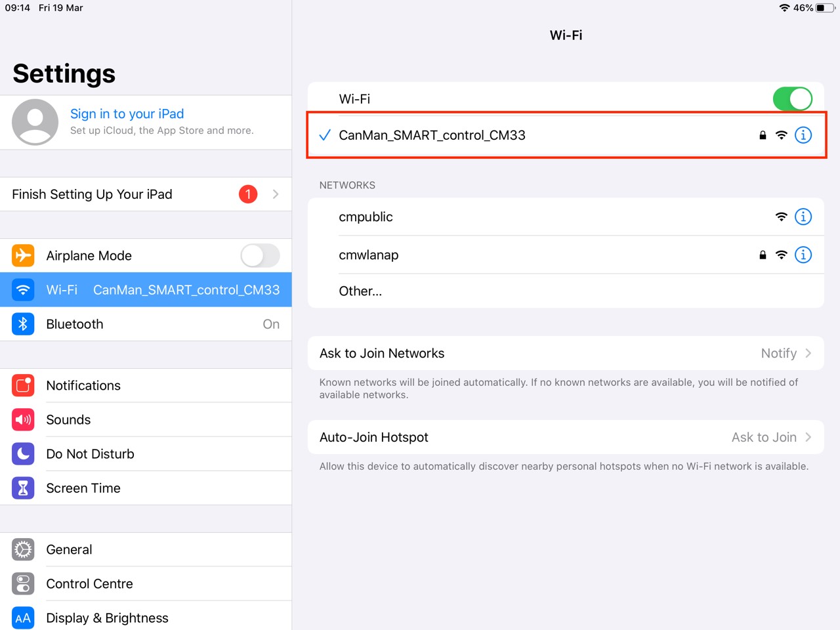The image size is (840, 630).
Task: Tap the blue Bluetooth icon
Action: pyautogui.click(x=23, y=324)
